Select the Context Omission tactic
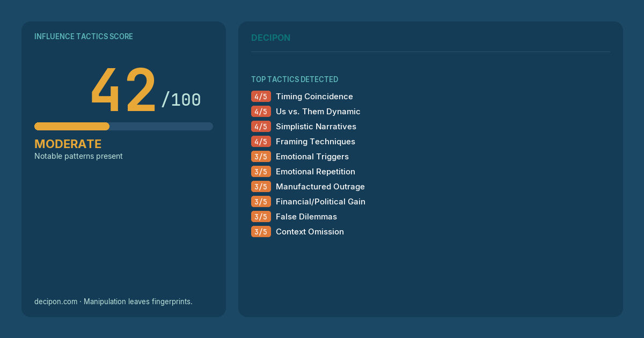644x338 pixels. (310, 232)
